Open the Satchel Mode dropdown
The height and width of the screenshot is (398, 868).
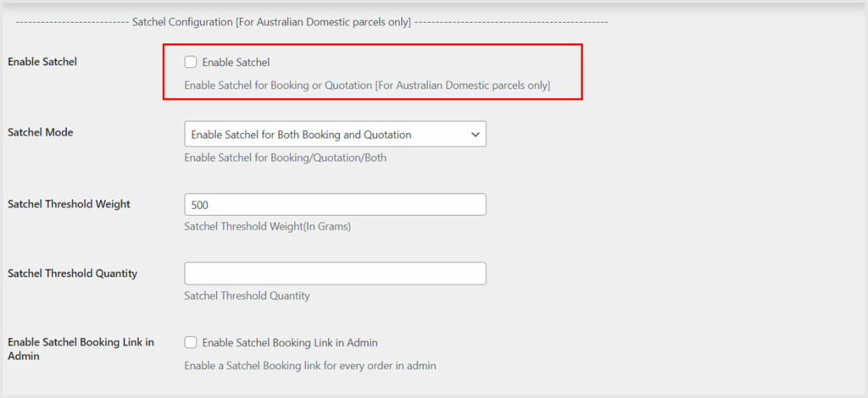tap(335, 135)
